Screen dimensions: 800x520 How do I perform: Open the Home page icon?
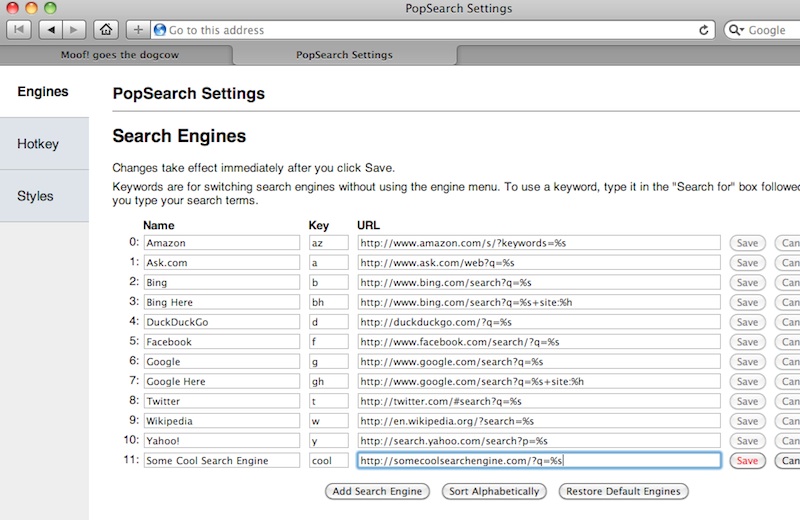tap(107, 30)
